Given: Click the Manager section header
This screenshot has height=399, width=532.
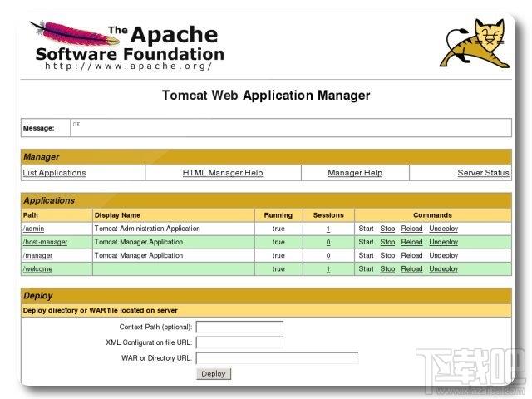Looking at the screenshot, I should pyautogui.click(x=266, y=157).
